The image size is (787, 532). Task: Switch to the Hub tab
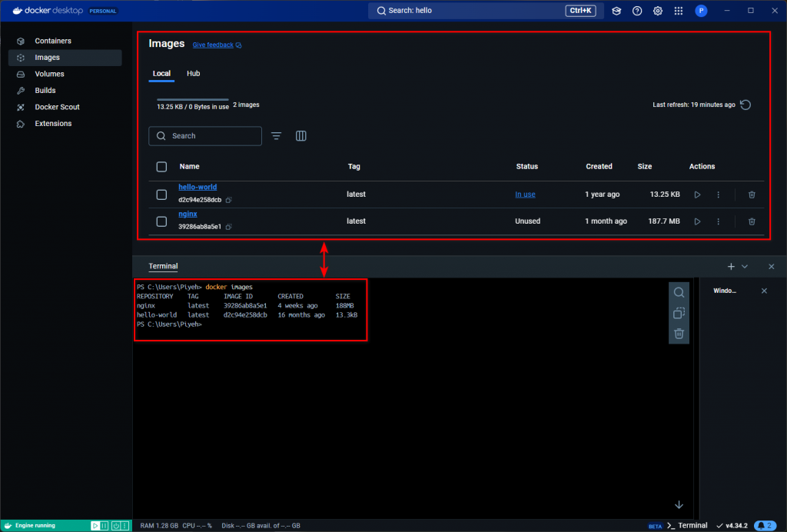[193, 74]
